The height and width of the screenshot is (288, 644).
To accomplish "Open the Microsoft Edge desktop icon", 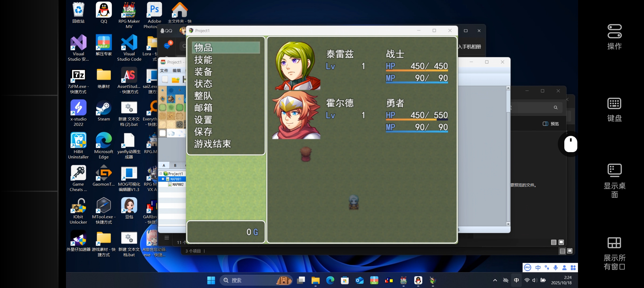I will [104, 145].
